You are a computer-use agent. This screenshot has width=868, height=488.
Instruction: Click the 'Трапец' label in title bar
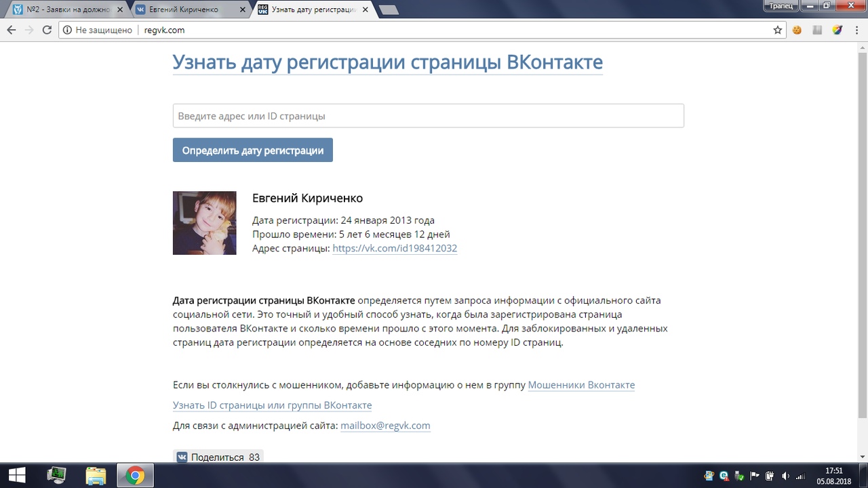[x=781, y=5]
